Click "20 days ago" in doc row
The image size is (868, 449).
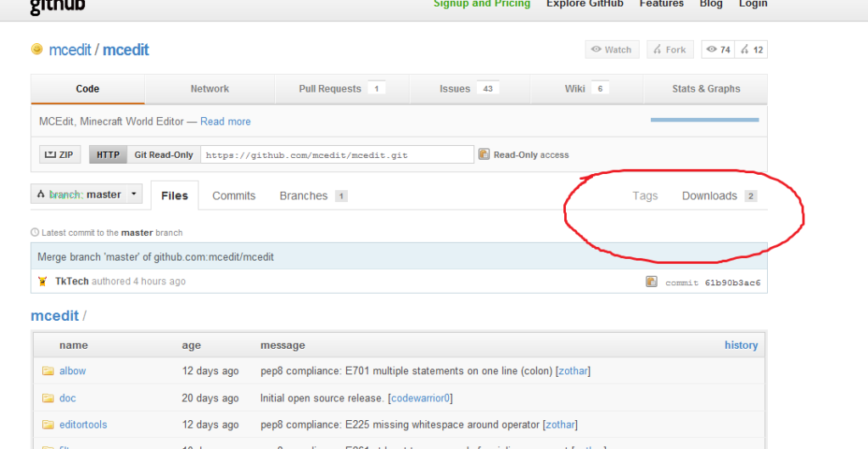[210, 397]
